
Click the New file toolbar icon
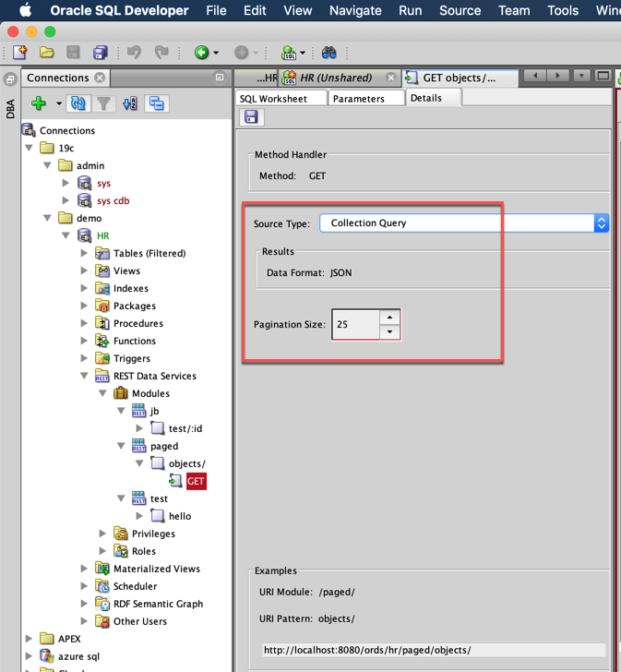tap(20, 53)
